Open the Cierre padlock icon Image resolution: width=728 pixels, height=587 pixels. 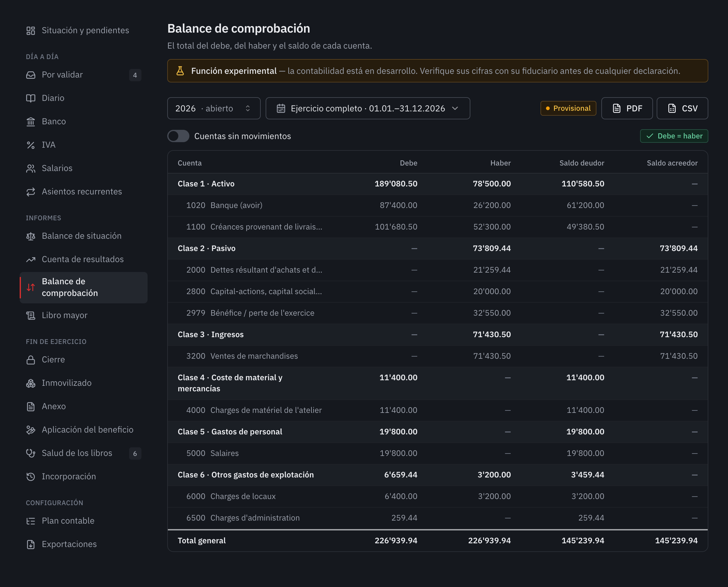[31, 360]
